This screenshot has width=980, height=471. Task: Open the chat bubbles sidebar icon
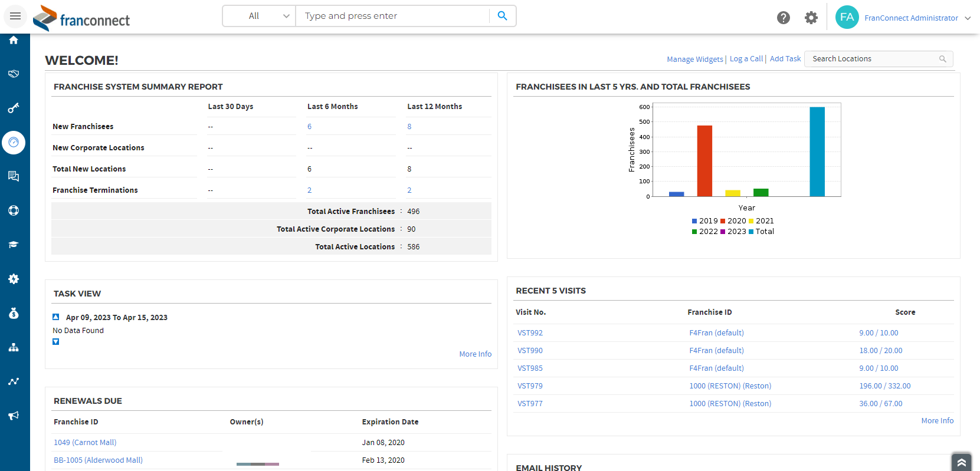[14, 176]
